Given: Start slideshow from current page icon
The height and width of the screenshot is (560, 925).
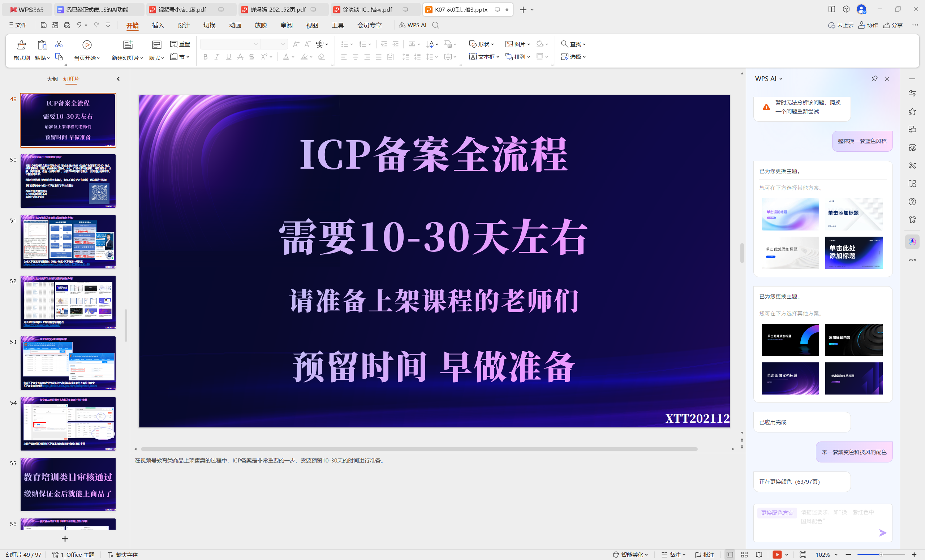Looking at the screenshot, I should click(87, 45).
